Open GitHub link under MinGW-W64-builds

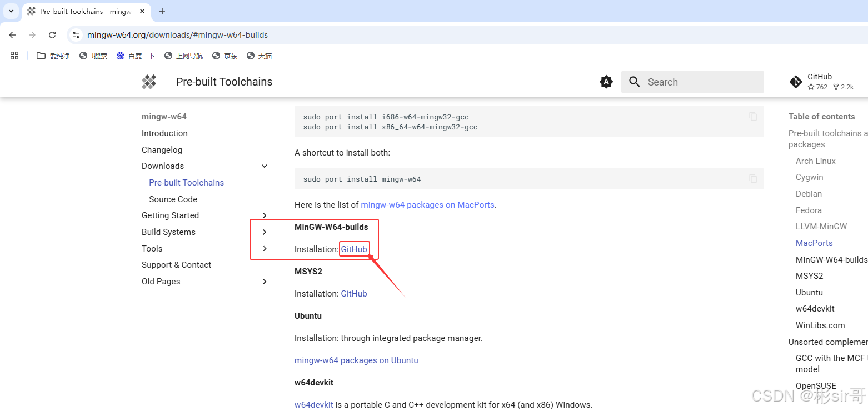pyautogui.click(x=354, y=249)
